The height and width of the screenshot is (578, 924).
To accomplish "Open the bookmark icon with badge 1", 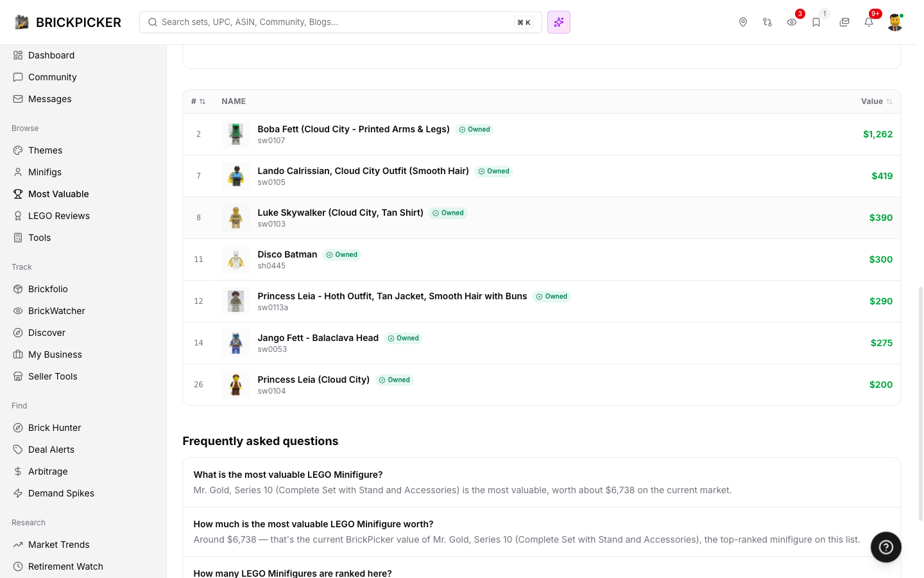I will coord(816,22).
